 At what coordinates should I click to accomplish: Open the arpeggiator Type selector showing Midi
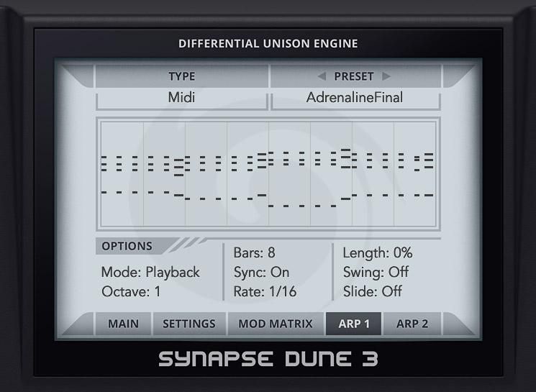point(181,97)
